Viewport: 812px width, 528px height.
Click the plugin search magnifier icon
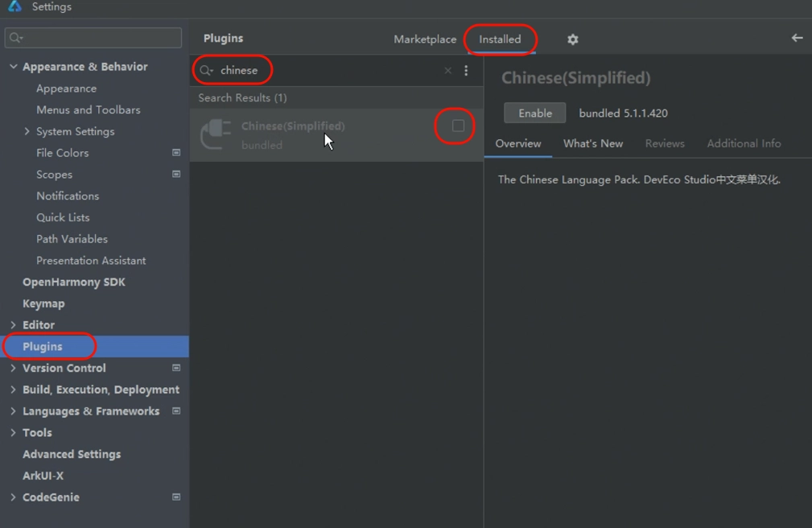click(207, 71)
